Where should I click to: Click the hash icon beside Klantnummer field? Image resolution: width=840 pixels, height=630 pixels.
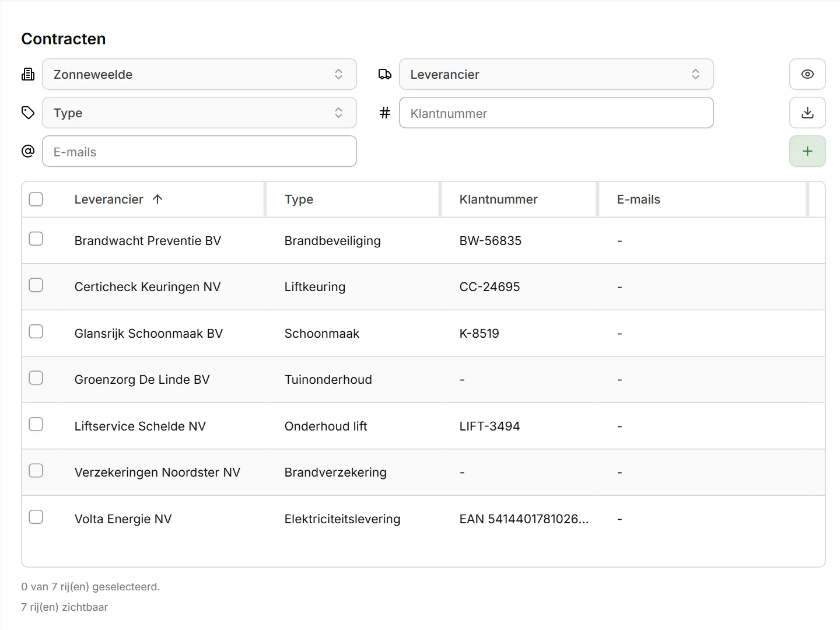[x=385, y=113]
